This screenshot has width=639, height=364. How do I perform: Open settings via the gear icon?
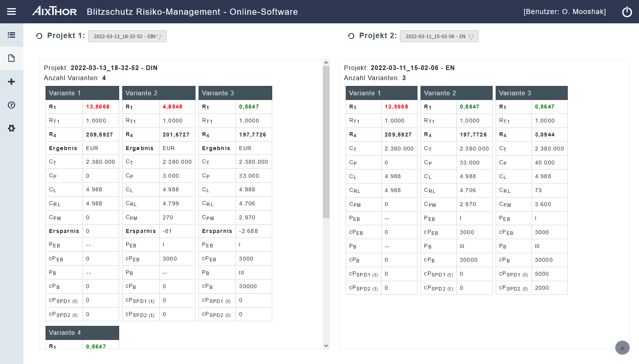(x=11, y=128)
